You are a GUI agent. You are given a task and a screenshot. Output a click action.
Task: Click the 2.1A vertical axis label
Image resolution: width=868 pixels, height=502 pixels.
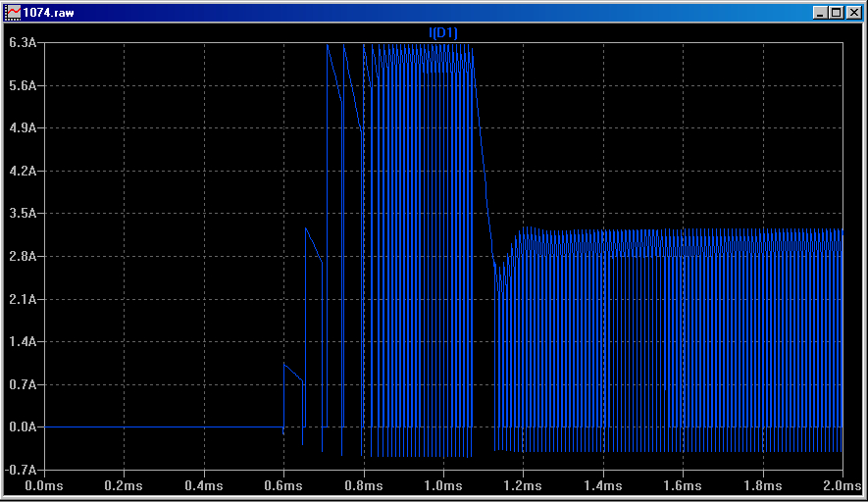pos(23,299)
